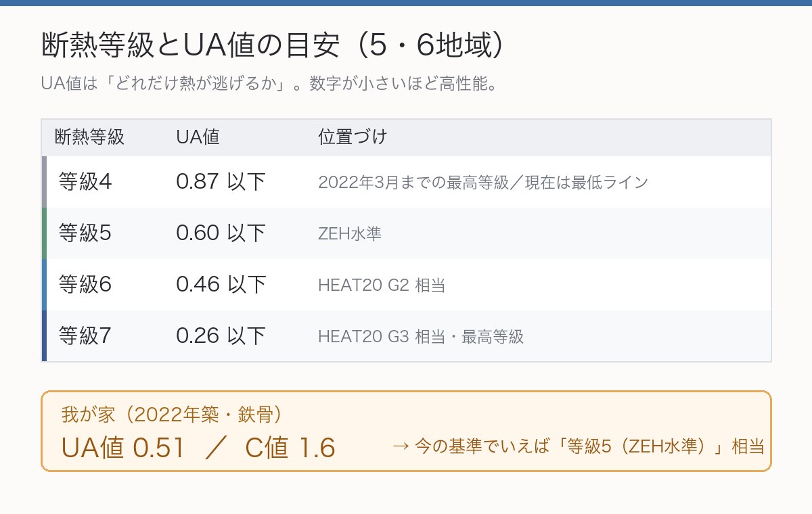The image size is (812, 514).
Task: Select the 等級4 cell
Action: (85, 182)
